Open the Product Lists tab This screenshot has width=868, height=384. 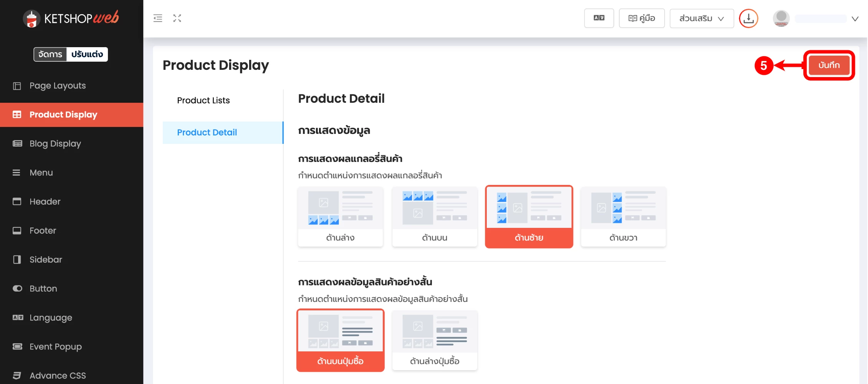203,101
